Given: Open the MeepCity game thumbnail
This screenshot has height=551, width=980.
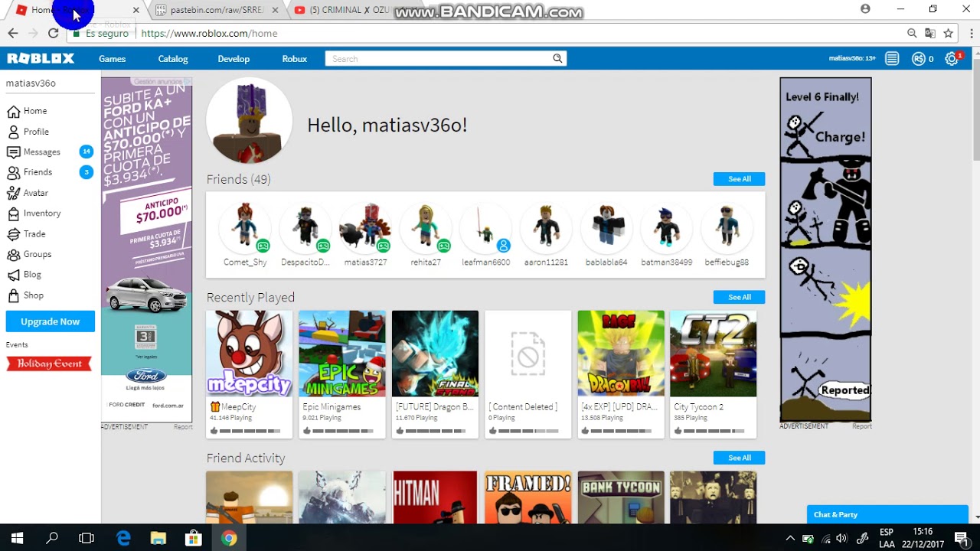Looking at the screenshot, I should point(250,354).
